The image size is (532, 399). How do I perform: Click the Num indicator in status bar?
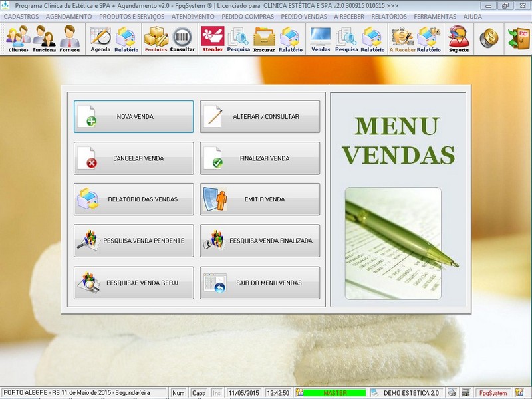pos(178,393)
